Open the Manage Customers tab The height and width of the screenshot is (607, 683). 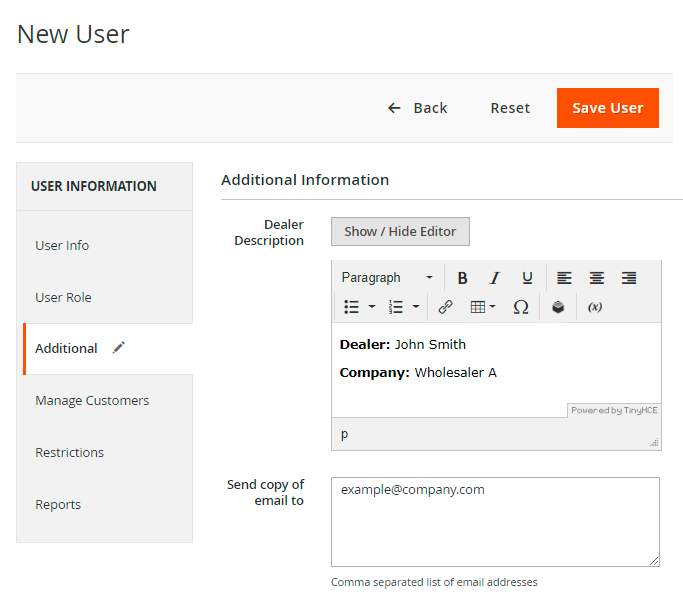[92, 401]
